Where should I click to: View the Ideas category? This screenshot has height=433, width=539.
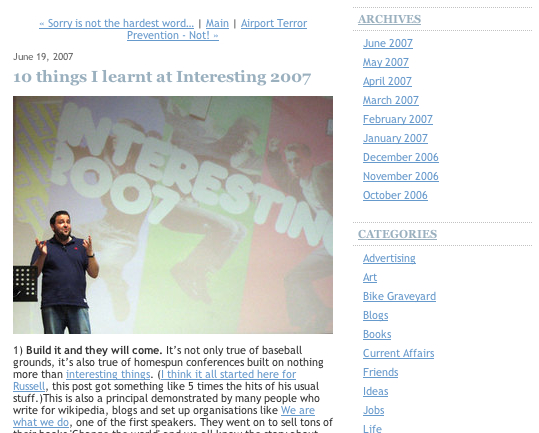[375, 391]
